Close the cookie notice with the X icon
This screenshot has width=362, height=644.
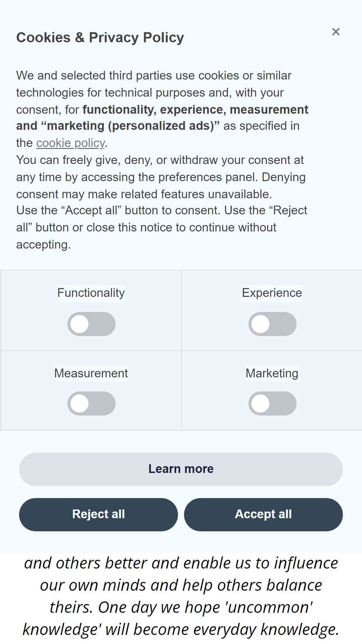point(336,32)
